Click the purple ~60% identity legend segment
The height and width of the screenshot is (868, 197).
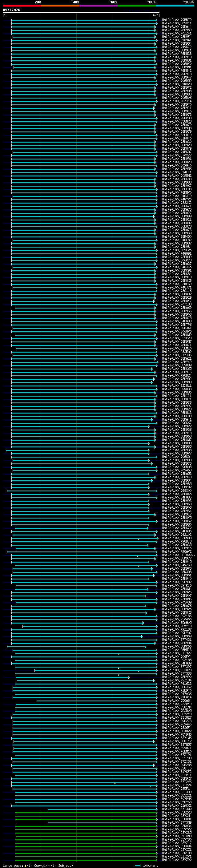(98, 6)
